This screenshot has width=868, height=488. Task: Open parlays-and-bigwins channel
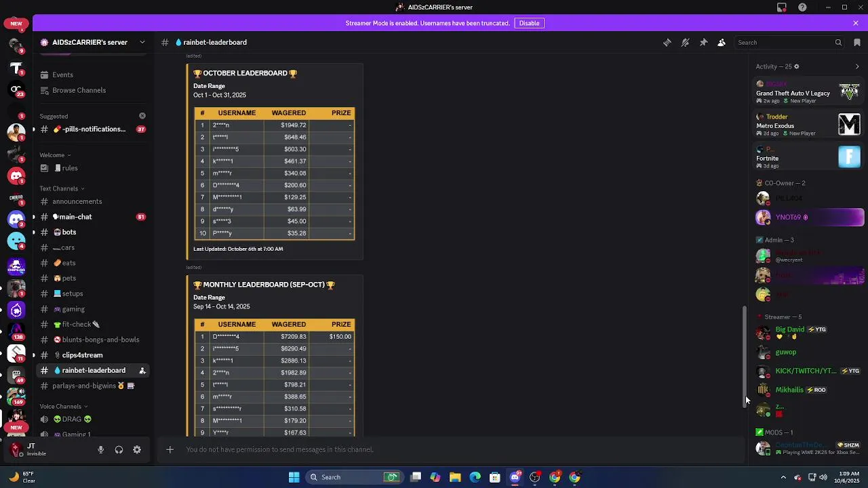pyautogui.click(x=92, y=386)
